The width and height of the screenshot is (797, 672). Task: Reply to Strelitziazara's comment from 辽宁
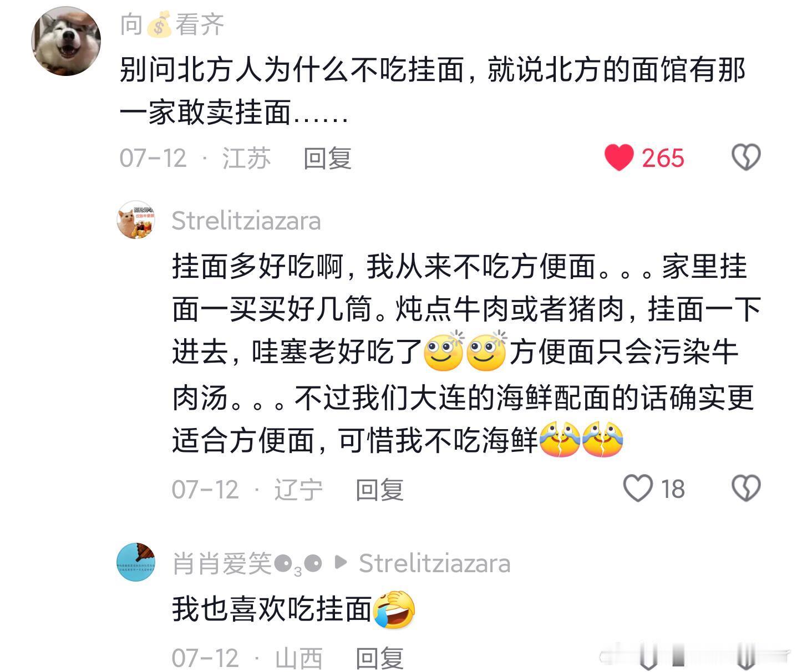(379, 490)
